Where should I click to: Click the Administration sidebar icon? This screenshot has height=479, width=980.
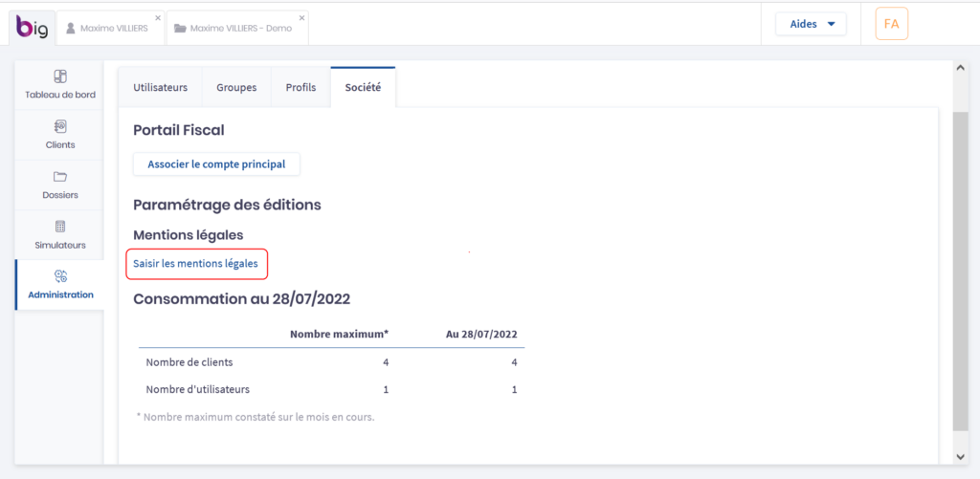coord(59,276)
